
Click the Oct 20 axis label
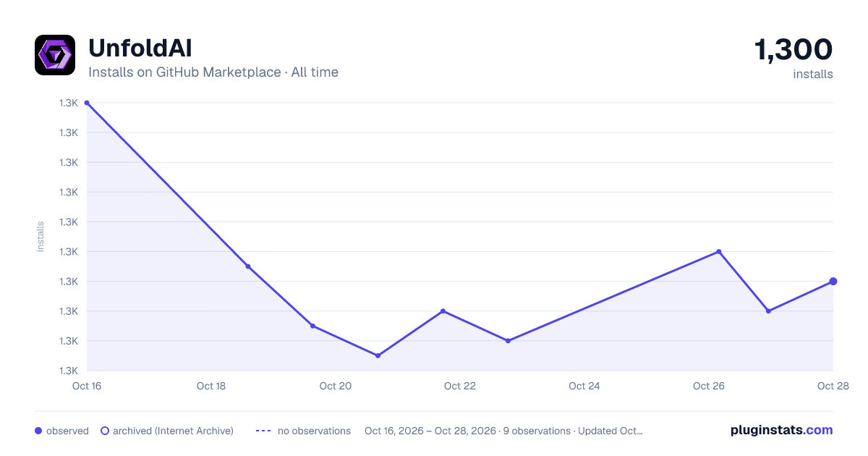click(x=336, y=386)
